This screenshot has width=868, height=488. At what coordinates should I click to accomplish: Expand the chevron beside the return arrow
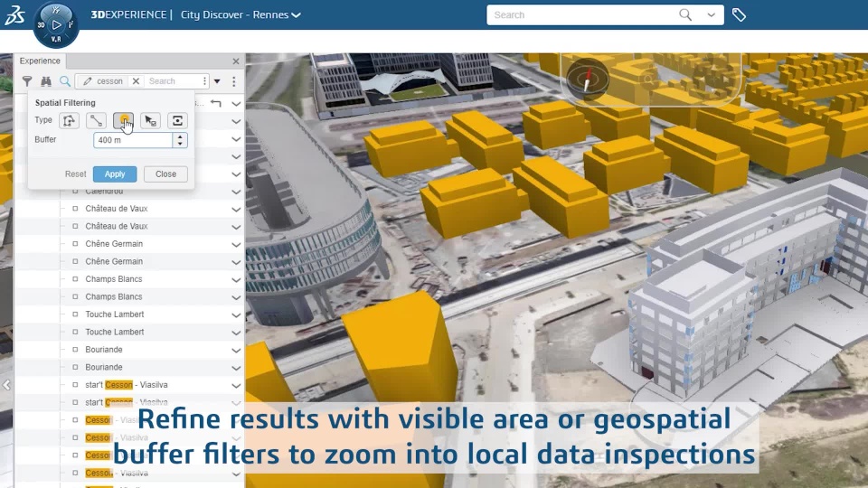[x=236, y=104]
